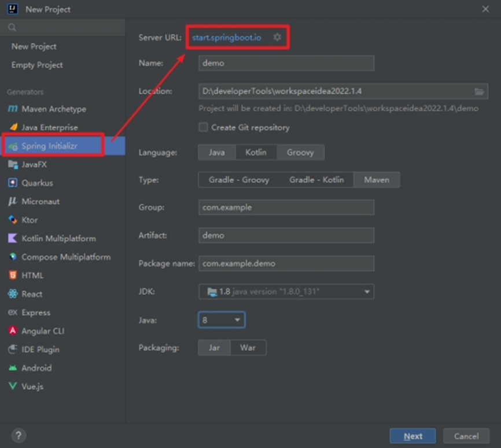Click the Compose Multiplatform icon
The image size is (501, 448).
pyautogui.click(x=13, y=257)
